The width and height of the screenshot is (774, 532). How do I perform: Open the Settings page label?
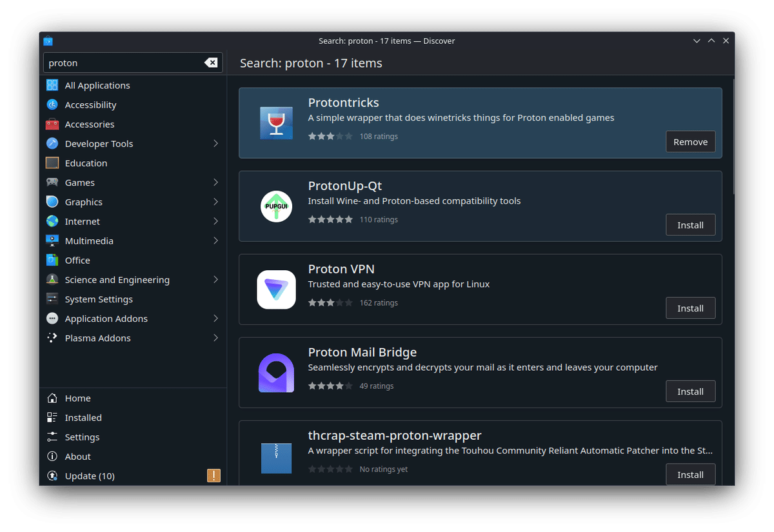(82, 437)
